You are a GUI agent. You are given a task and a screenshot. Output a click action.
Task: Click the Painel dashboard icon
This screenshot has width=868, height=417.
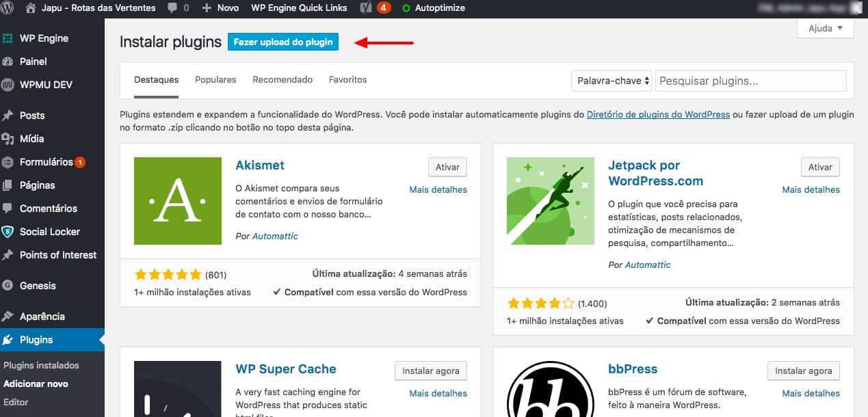(8, 62)
